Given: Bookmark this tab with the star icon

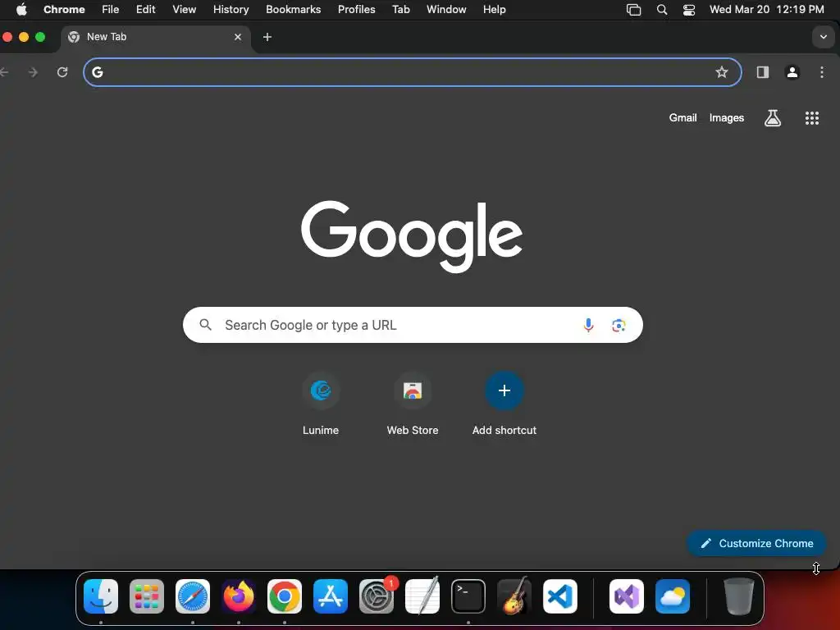Looking at the screenshot, I should coord(722,72).
